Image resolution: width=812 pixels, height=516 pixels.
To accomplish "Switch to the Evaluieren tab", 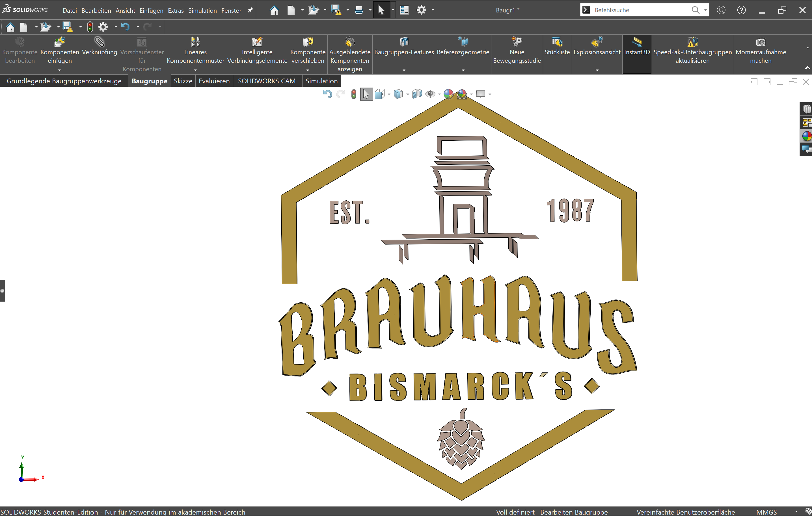I will click(214, 81).
